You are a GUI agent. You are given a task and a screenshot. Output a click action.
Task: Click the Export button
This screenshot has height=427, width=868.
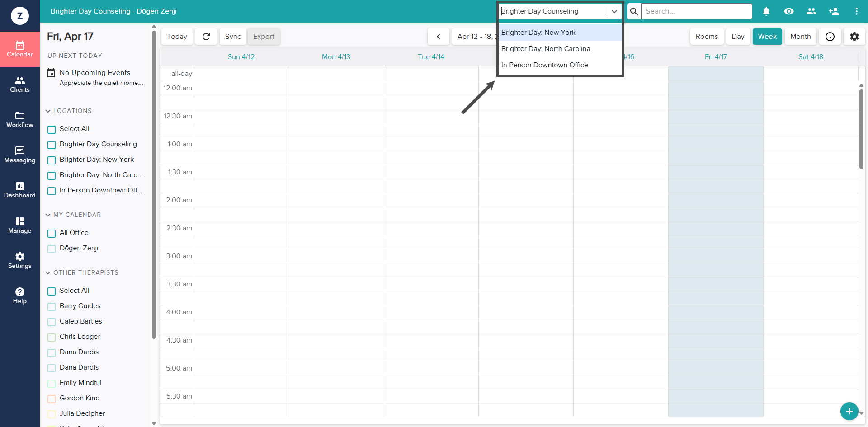pos(264,37)
